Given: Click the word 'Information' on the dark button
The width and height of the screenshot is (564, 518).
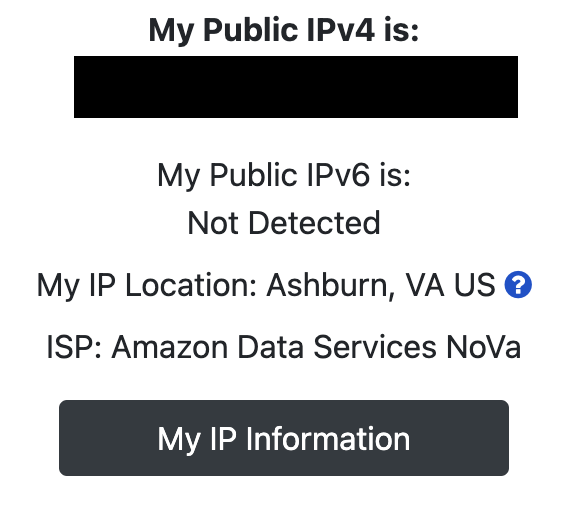Looking at the screenshot, I should coord(328,439).
